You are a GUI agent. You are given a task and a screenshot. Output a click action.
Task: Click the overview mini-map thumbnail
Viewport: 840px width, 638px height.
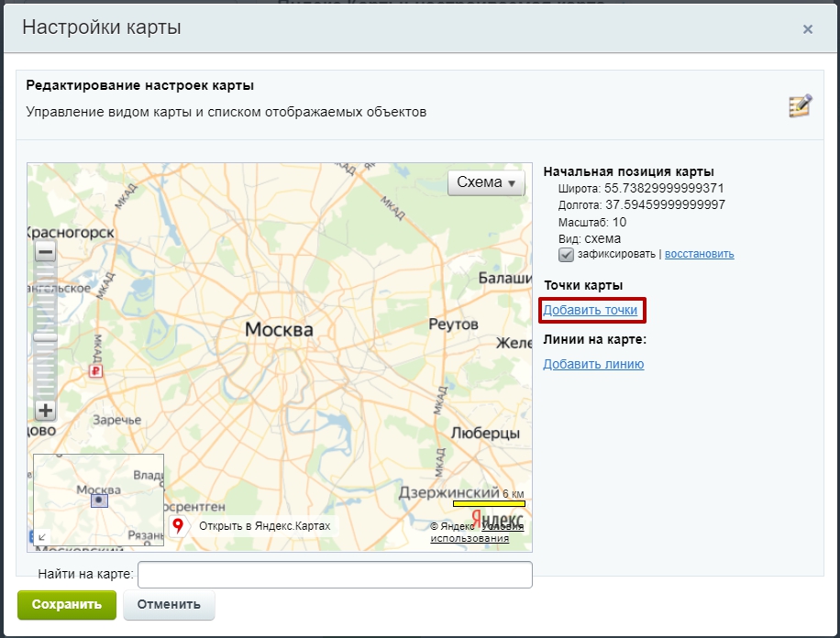tap(98, 500)
